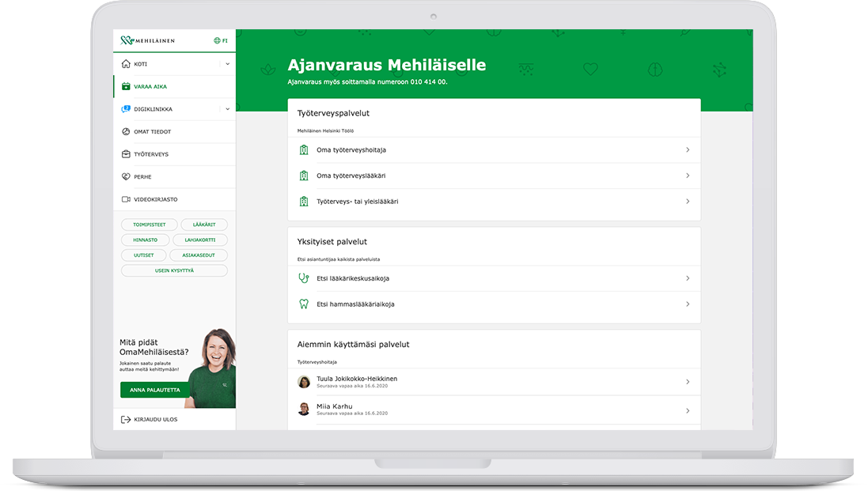Click the Anna palautetta button

155,390
